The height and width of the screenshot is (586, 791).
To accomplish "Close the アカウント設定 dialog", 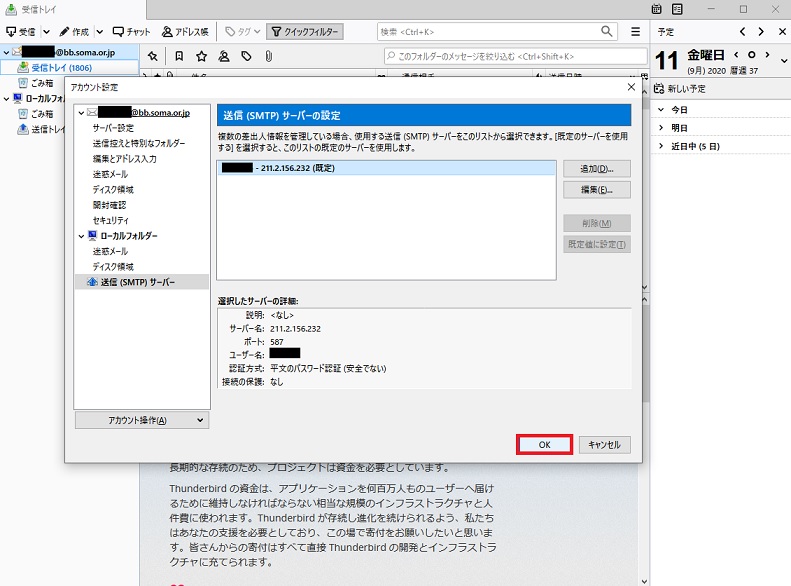I will pyautogui.click(x=631, y=87).
